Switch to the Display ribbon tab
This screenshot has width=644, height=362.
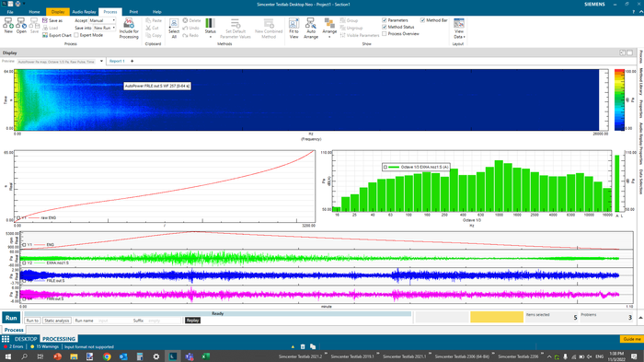[x=58, y=12]
